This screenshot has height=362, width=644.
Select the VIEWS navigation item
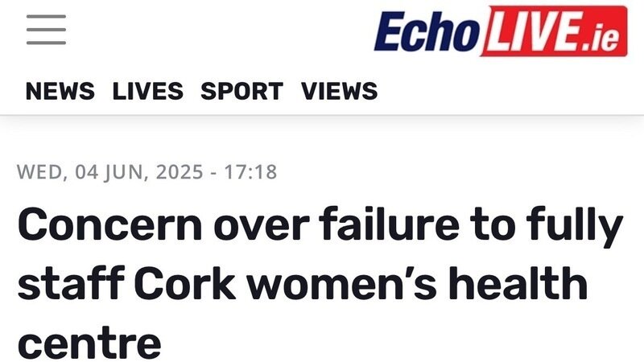[x=339, y=92]
